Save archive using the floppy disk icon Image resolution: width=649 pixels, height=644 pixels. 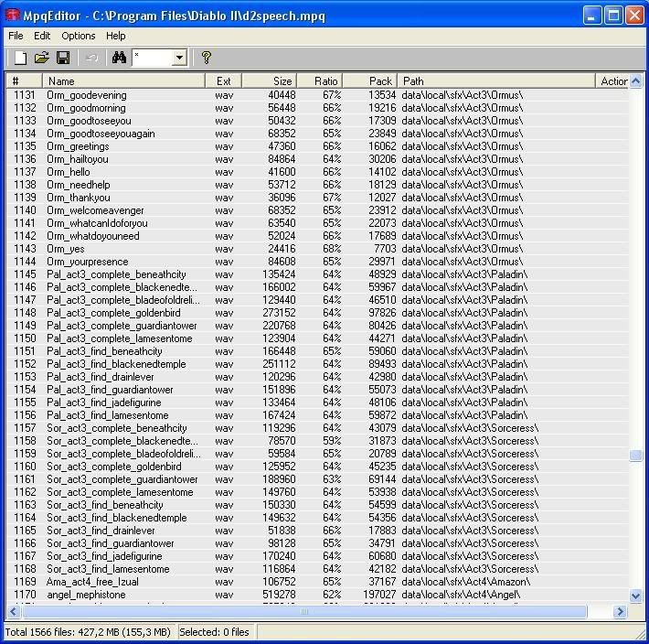[x=63, y=58]
